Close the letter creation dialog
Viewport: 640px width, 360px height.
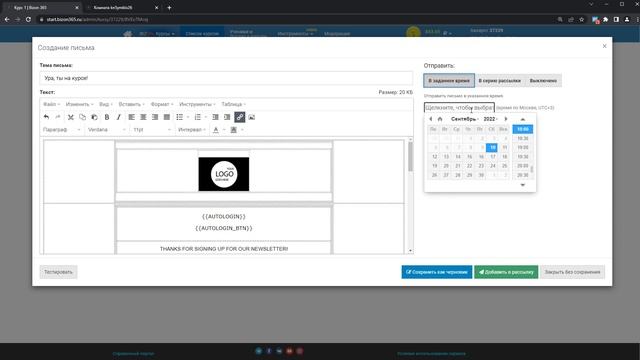point(604,46)
